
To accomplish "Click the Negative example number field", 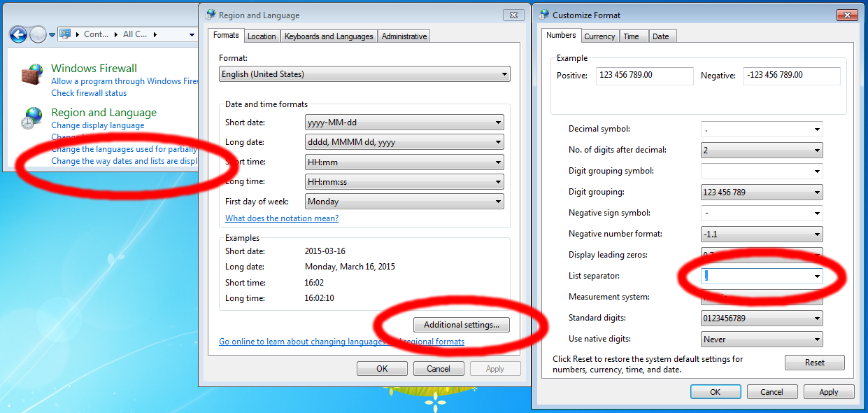I will 790,76.
